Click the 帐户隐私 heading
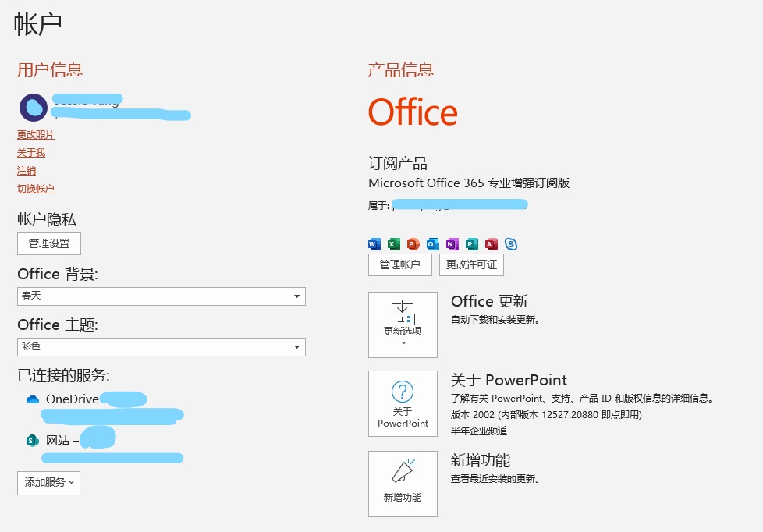This screenshot has height=532, width=763. tap(47, 219)
